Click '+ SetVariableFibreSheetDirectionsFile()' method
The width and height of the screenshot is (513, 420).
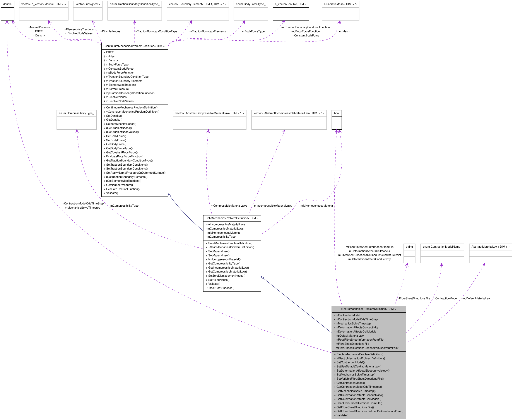pos(359,379)
